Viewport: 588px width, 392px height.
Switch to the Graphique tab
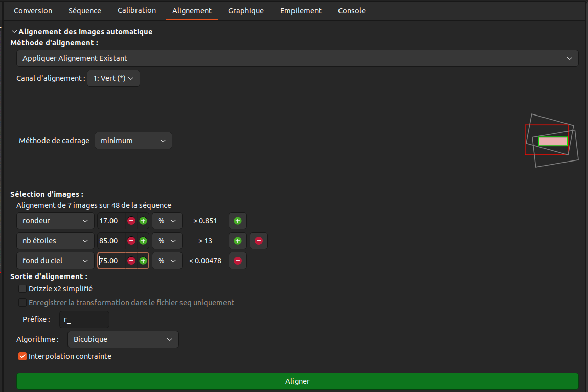pos(246,11)
